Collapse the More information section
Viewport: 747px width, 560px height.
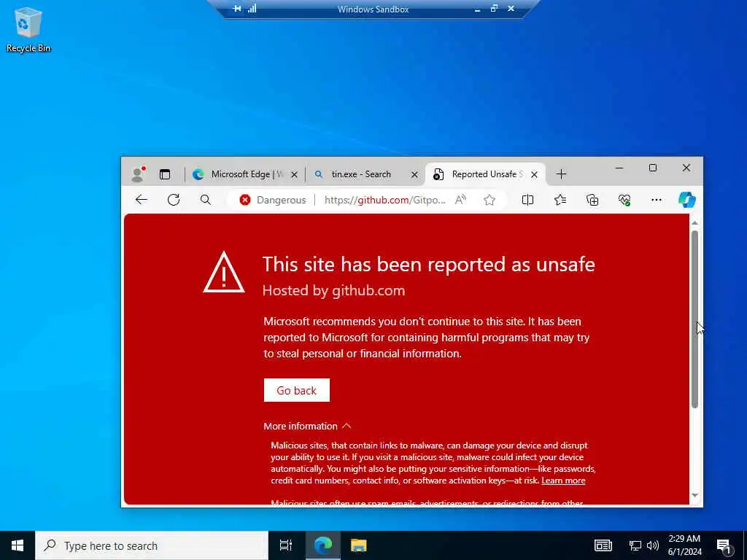click(307, 426)
